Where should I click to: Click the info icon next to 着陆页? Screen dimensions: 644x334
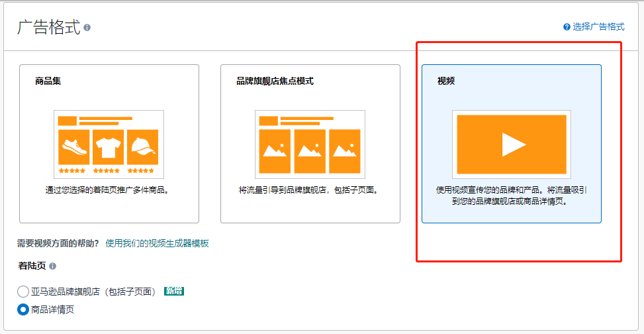pos(52,266)
